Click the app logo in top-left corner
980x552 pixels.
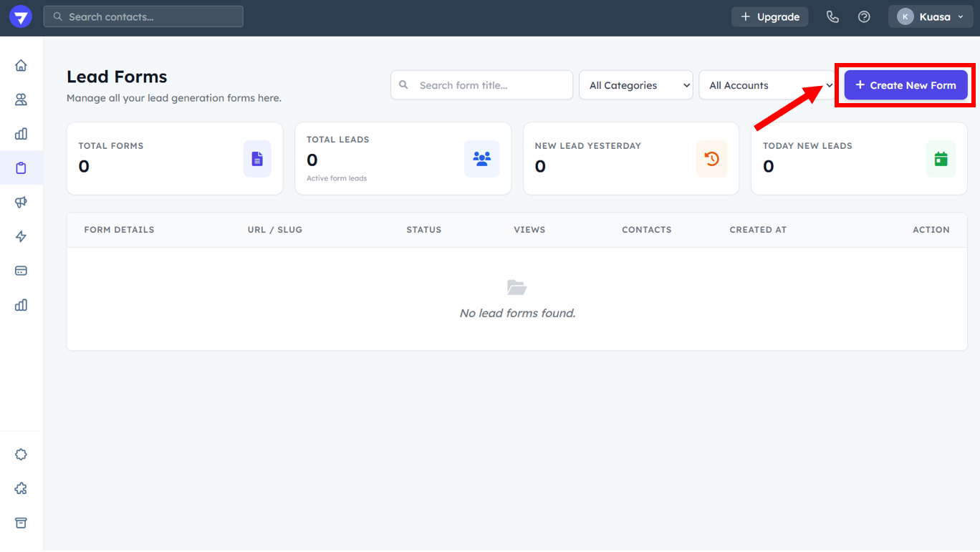(x=21, y=16)
